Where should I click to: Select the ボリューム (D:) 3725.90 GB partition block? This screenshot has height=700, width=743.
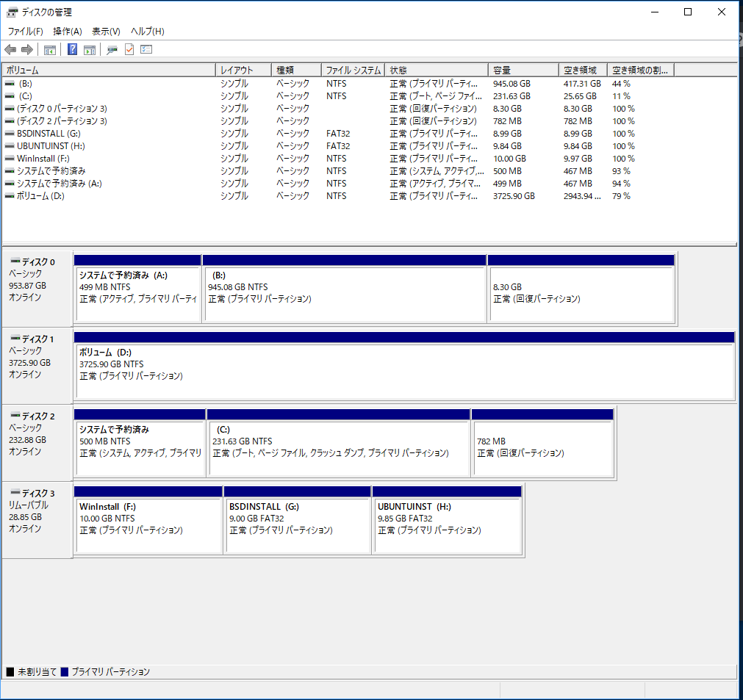pyautogui.click(x=405, y=367)
